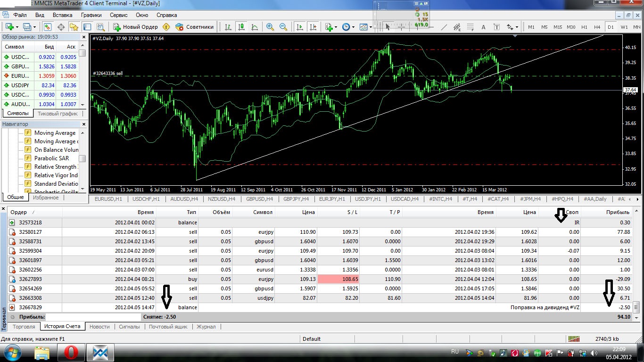Switch chart to candlesticks icon
The width and height of the screenshot is (644, 362).
pos(241,27)
